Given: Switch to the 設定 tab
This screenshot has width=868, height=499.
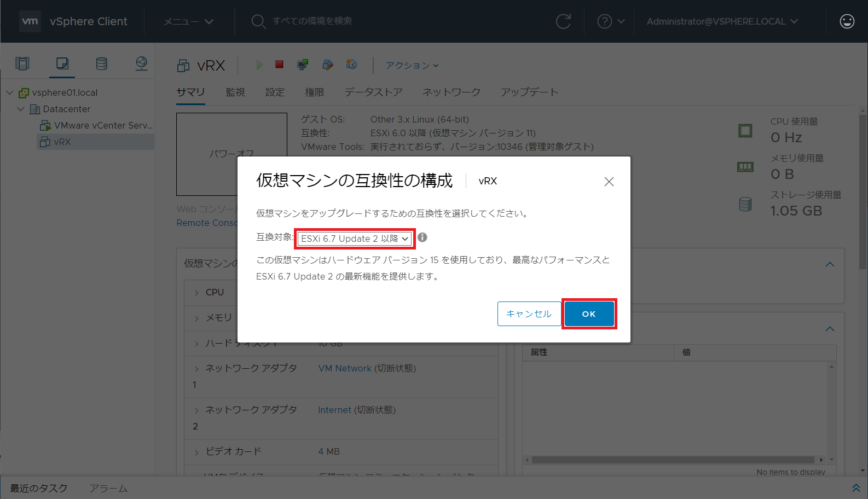Looking at the screenshot, I should point(275,92).
